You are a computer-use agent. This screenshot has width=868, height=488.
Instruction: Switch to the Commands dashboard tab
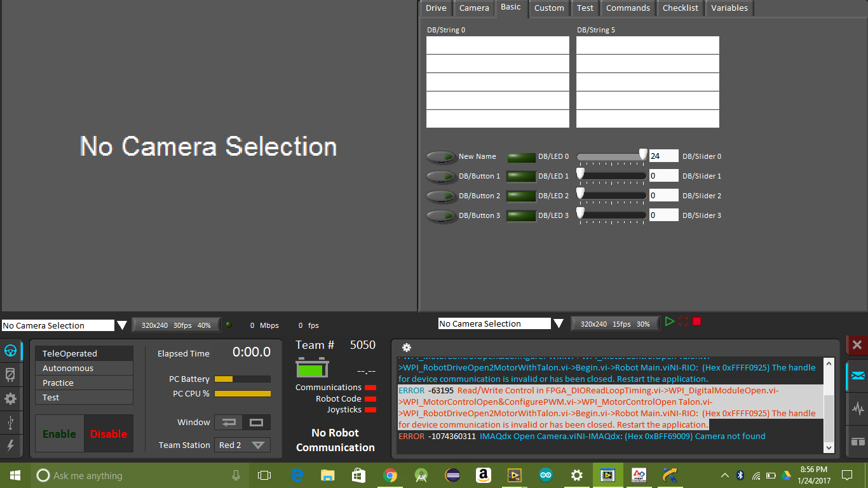click(628, 8)
